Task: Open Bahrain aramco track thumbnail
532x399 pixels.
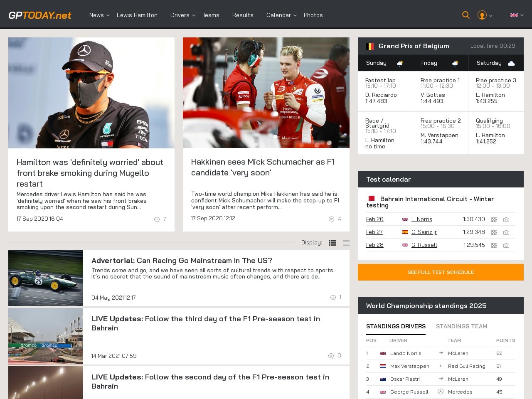Action: click(46, 336)
